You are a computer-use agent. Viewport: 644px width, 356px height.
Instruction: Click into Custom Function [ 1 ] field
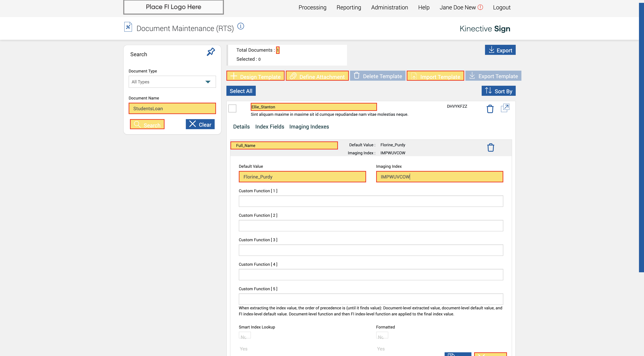point(370,201)
